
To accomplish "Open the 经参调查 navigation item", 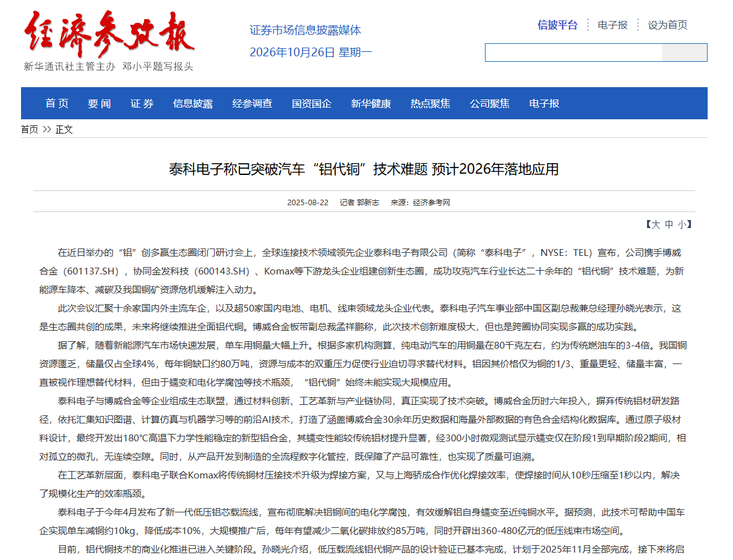I will 252,103.
